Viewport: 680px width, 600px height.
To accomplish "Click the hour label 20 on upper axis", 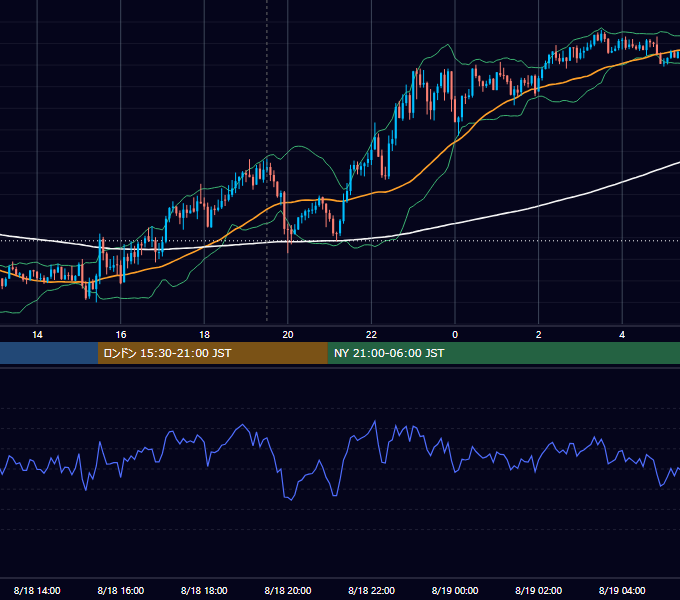I will pos(288,335).
